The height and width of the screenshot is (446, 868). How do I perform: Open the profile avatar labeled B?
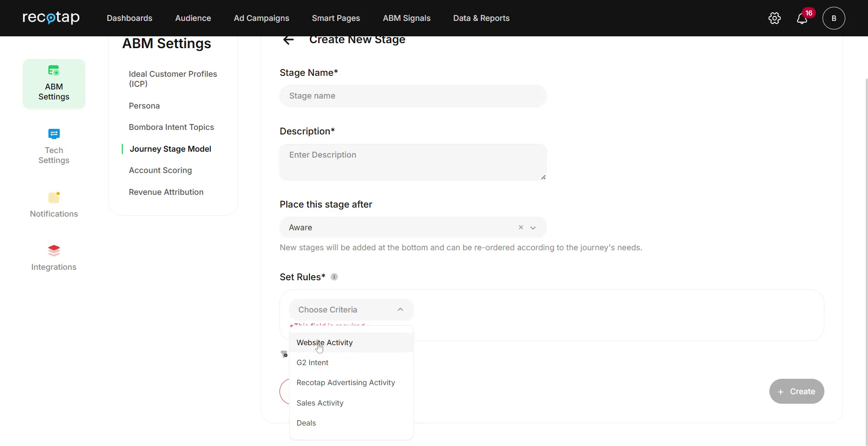834,18
